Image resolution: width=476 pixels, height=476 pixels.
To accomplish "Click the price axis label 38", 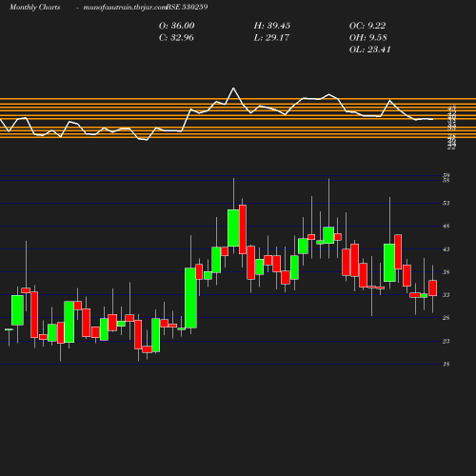I will (x=446, y=272).
